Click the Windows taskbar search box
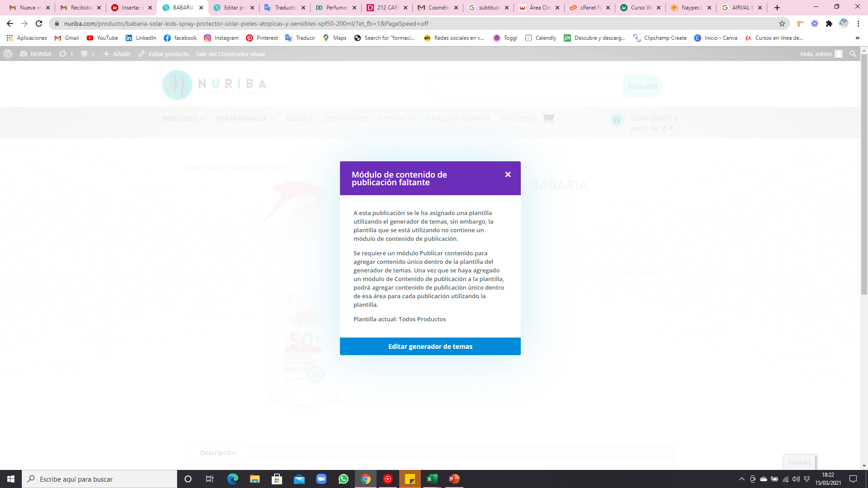868x488 pixels. [99, 479]
